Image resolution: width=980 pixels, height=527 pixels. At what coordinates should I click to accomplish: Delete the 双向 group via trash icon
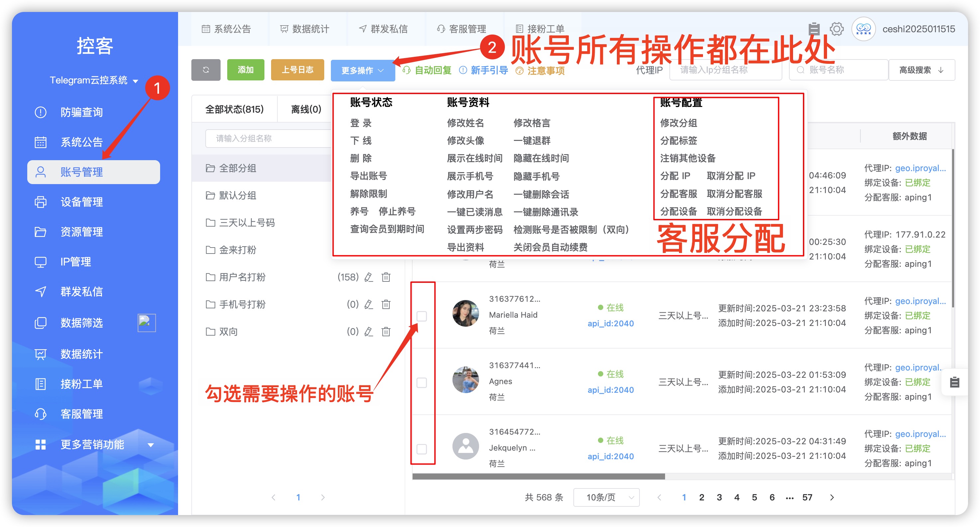point(386,331)
